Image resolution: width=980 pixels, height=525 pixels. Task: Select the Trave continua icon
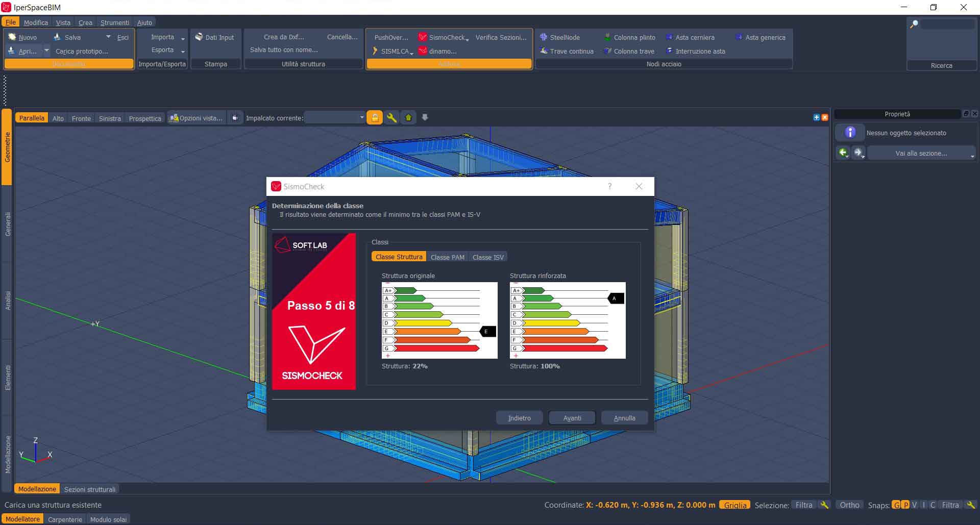544,51
